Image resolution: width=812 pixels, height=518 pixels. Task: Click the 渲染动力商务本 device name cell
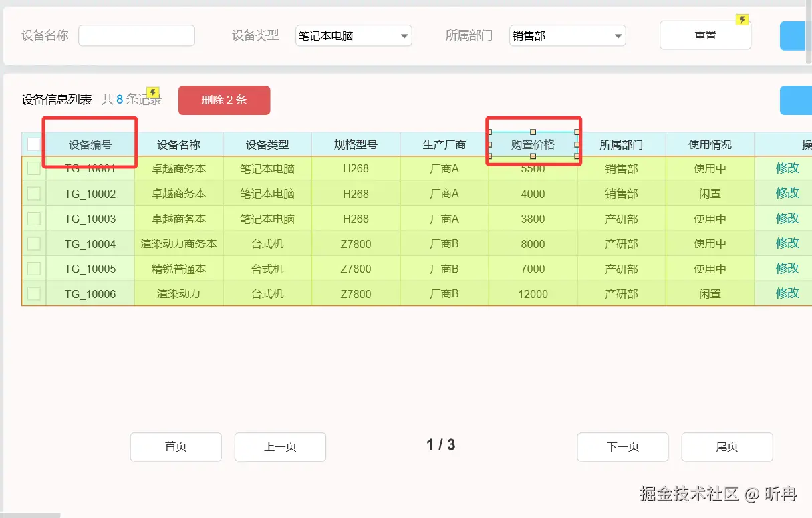tap(179, 244)
